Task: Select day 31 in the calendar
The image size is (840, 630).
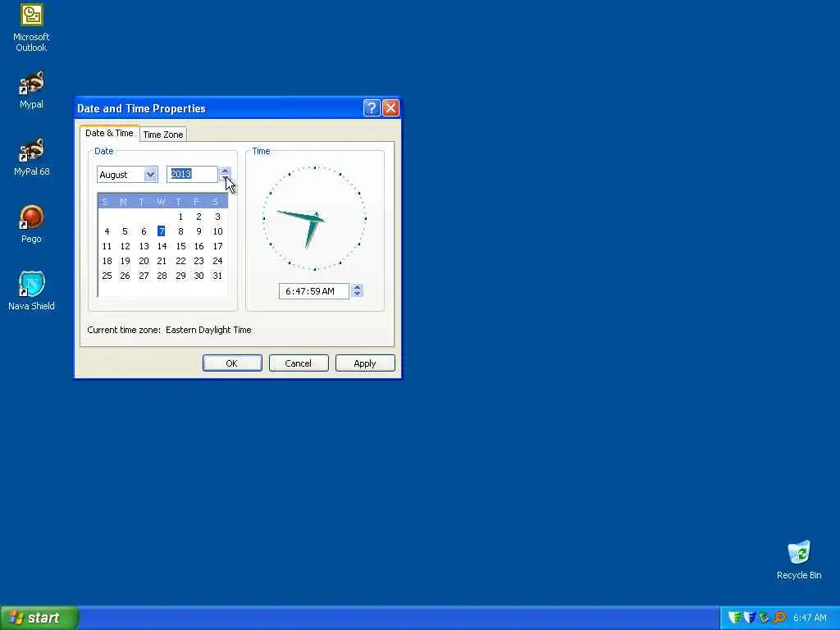Action: click(x=217, y=276)
